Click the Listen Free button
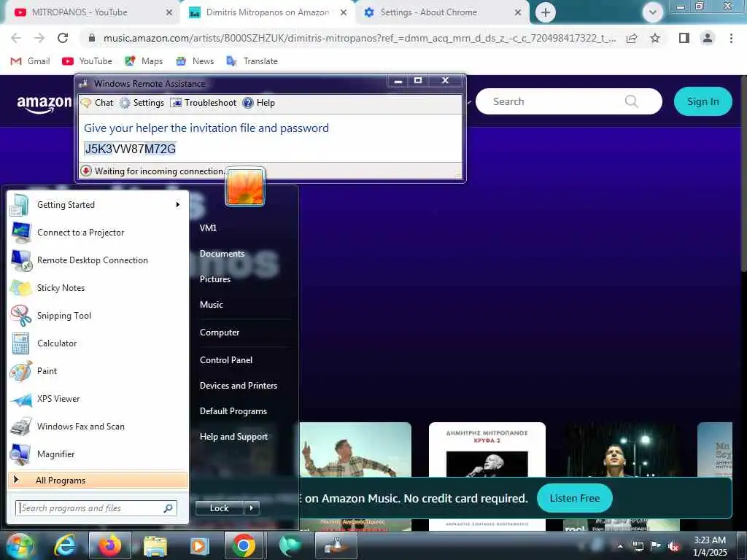 click(575, 498)
